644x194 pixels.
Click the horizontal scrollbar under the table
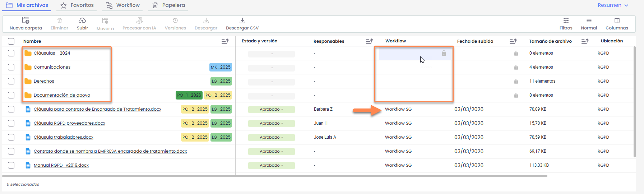[x=275, y=176]
